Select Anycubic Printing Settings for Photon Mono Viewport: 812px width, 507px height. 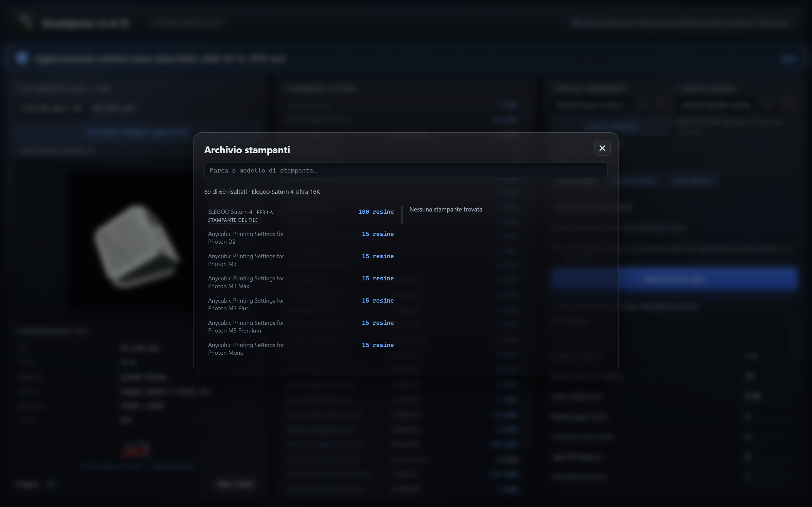click(x=301, y=348)
